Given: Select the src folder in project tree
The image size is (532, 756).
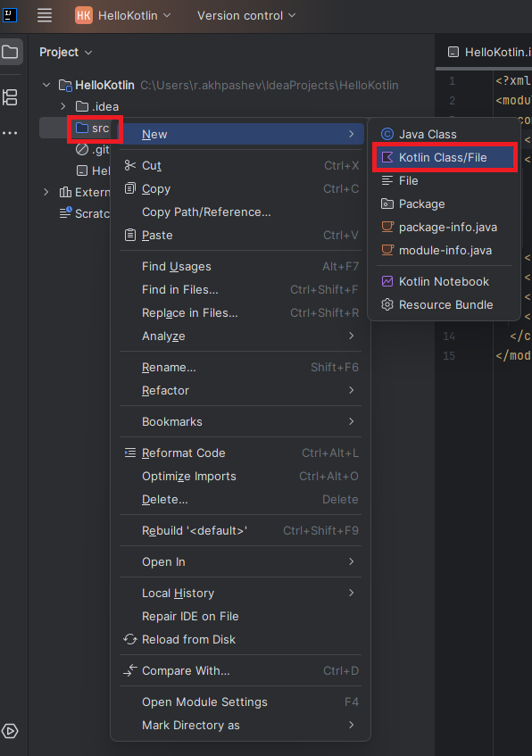Looking at the screenshot, I should pos(92,129).
